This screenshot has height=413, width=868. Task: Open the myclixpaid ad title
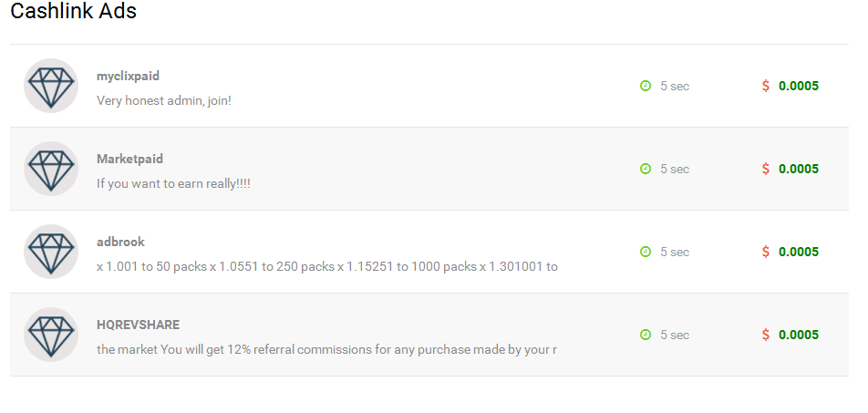coord(128,76)
